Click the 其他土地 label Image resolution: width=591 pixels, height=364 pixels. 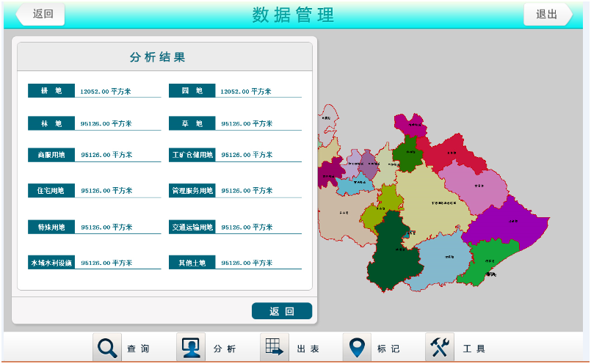coord(192,262)
